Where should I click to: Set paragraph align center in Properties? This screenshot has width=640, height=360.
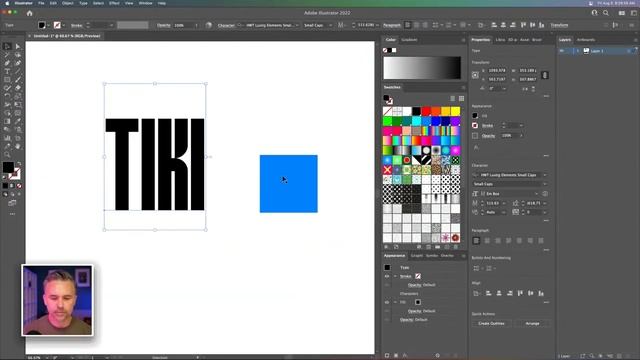tap(487, 241)
